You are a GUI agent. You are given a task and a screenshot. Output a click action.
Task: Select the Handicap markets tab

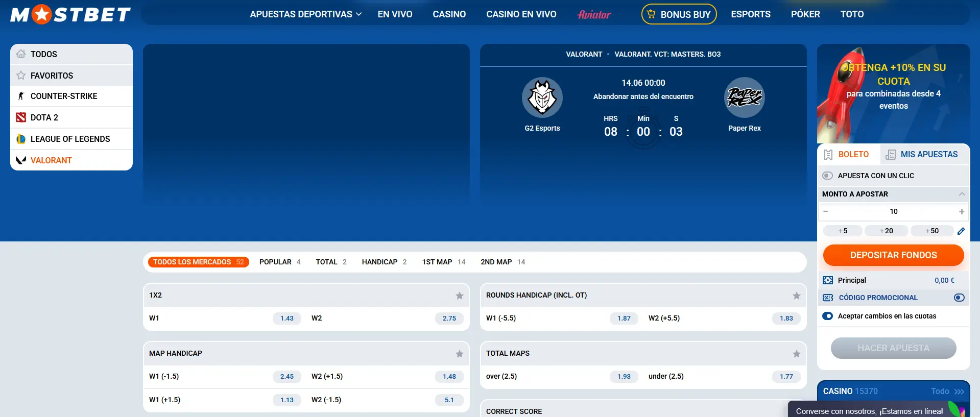click(384, 262)
